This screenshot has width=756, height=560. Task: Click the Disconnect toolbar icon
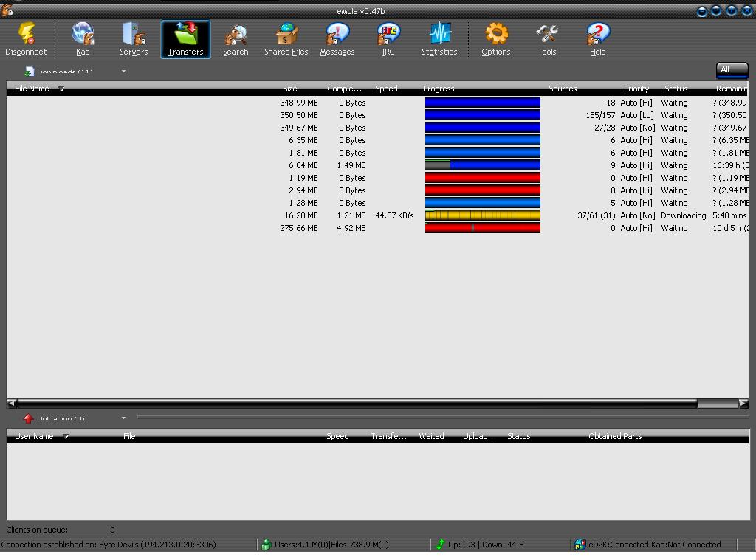pos(26,40)
